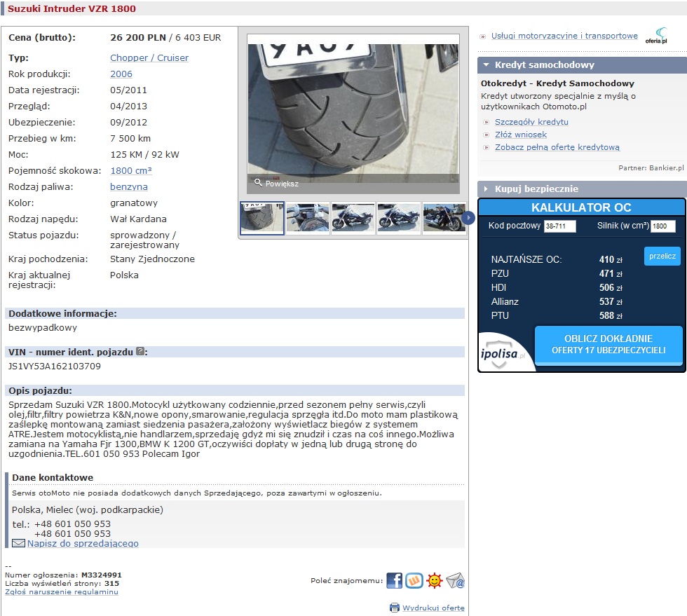Click the price 26 200 PLN

coord(138,38)
